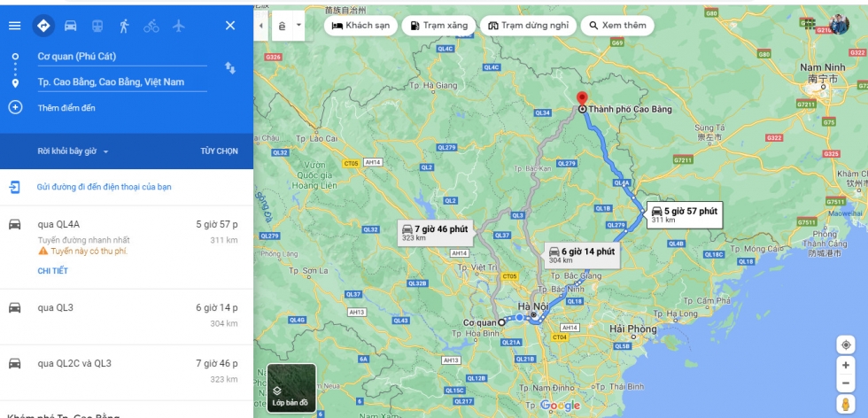Click Xem thêm search chip
Viewport: 868px width, 418px height.
617,26
